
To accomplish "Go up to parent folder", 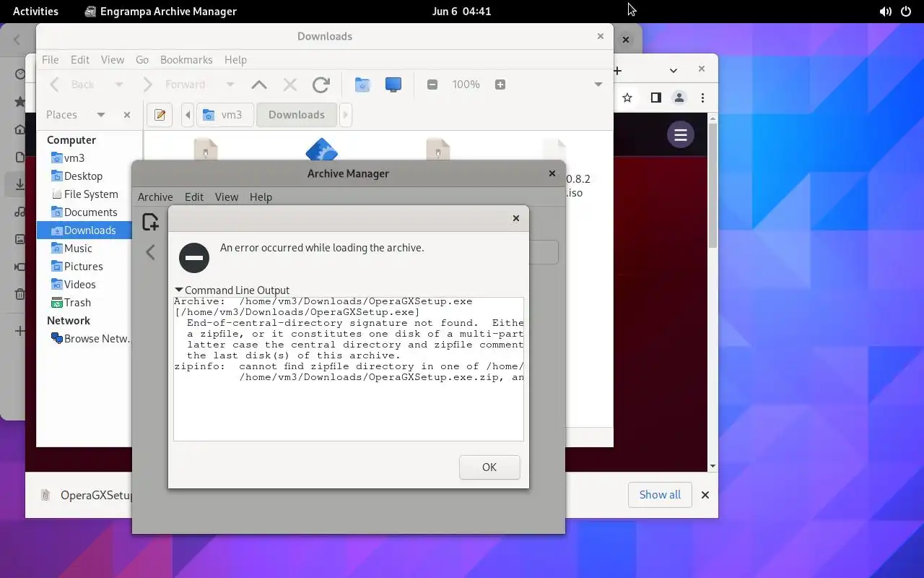I will (x=259, y=85).
